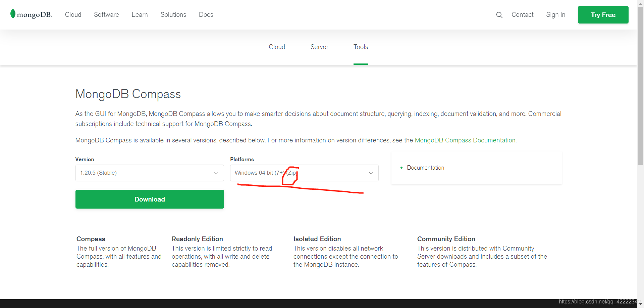Go to the Contact page
The height and width of the screenshot is (308, 644).
point(522,15)
